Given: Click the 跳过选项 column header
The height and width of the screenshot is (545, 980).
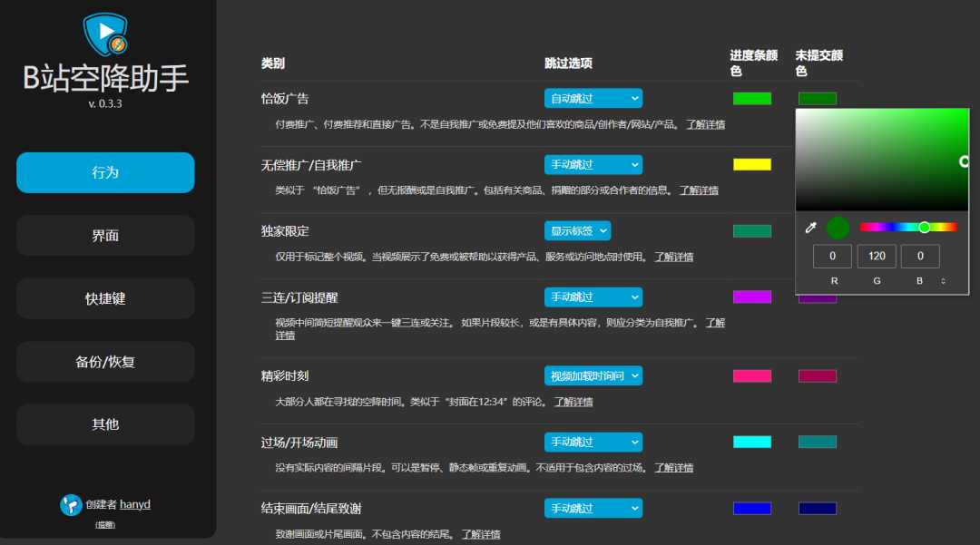Looking at the screenshot, I should (x=568, y=63).
